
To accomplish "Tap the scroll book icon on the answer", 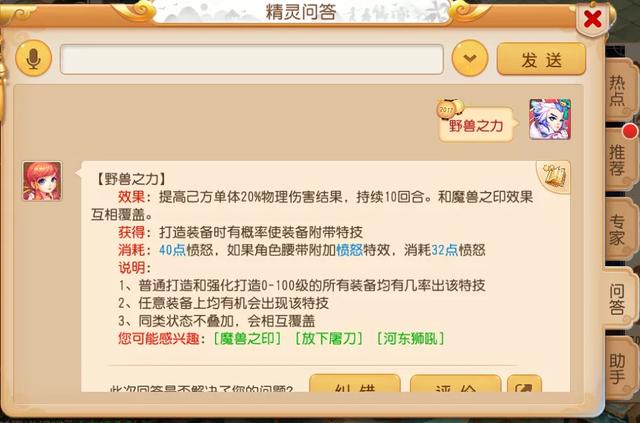I will [x=556, y=176].
